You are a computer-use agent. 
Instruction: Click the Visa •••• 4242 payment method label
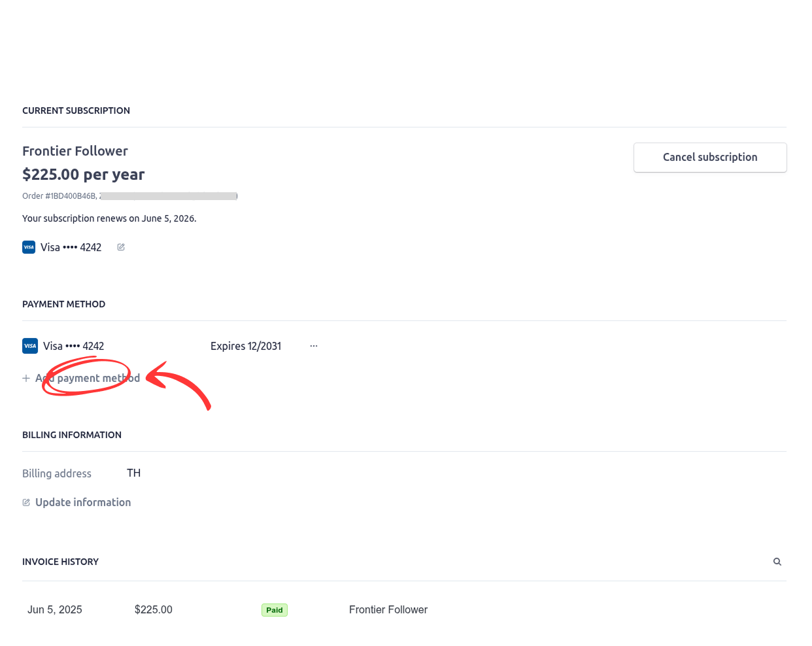click(73, 346)
